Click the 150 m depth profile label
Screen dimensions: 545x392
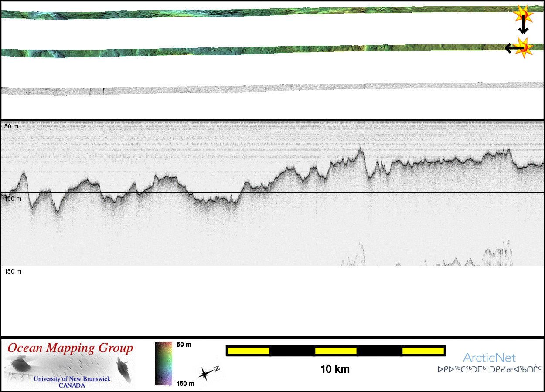click(x=13, y=271)
